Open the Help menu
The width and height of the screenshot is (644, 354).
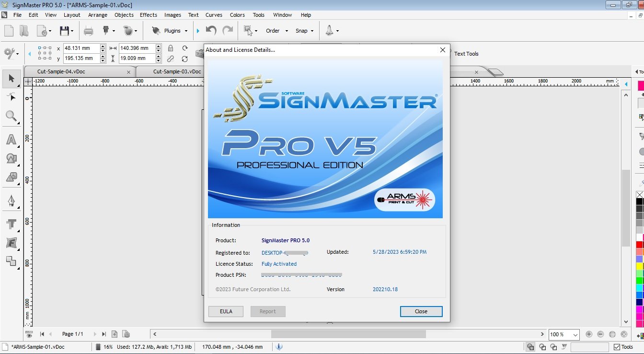(x=306, y=15)
